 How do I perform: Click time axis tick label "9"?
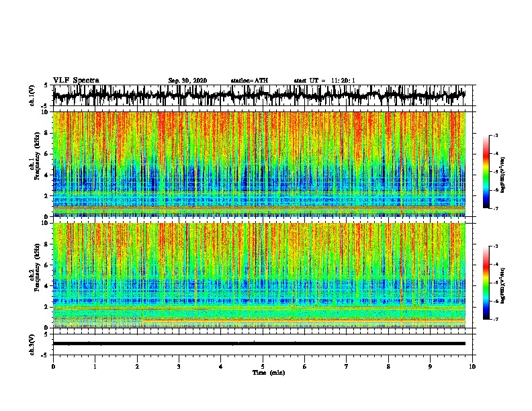pyautogui.click(x=430, y=366)
